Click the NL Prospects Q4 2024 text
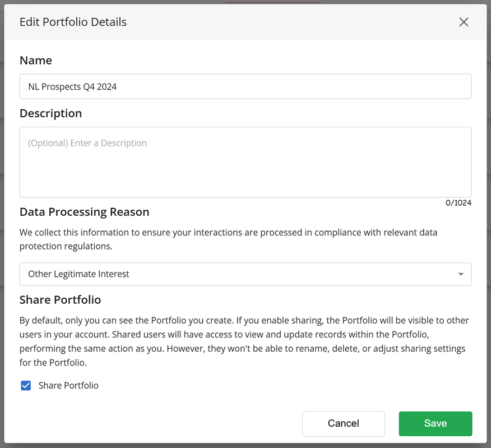 (72, 87)
